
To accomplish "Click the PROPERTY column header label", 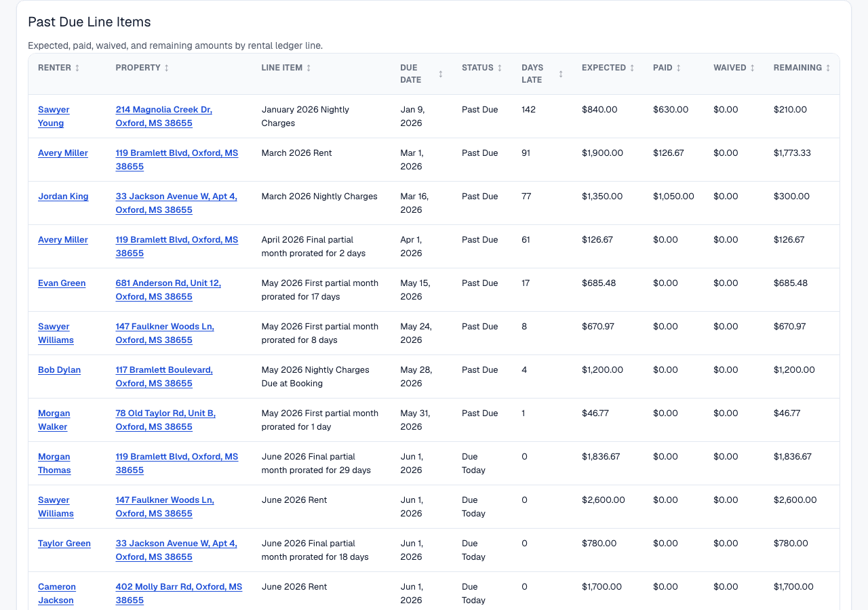I will [138, 68].
